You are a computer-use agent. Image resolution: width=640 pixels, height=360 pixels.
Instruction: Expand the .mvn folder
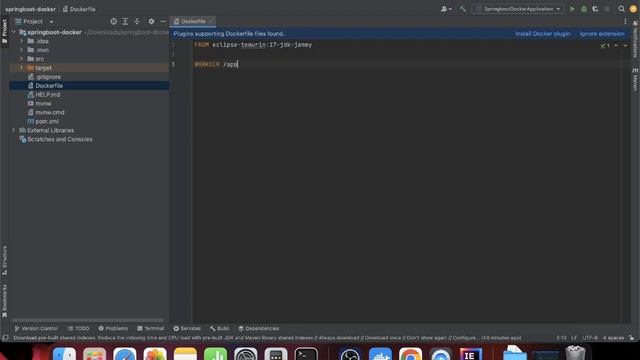tap(22, 50)
